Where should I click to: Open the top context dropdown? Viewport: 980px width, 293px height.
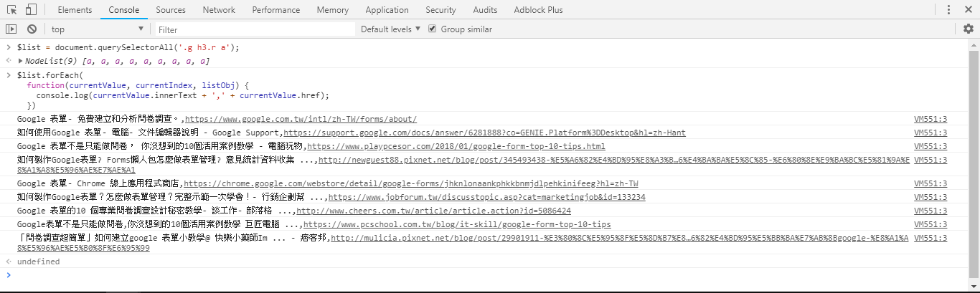tap(97, 29)
